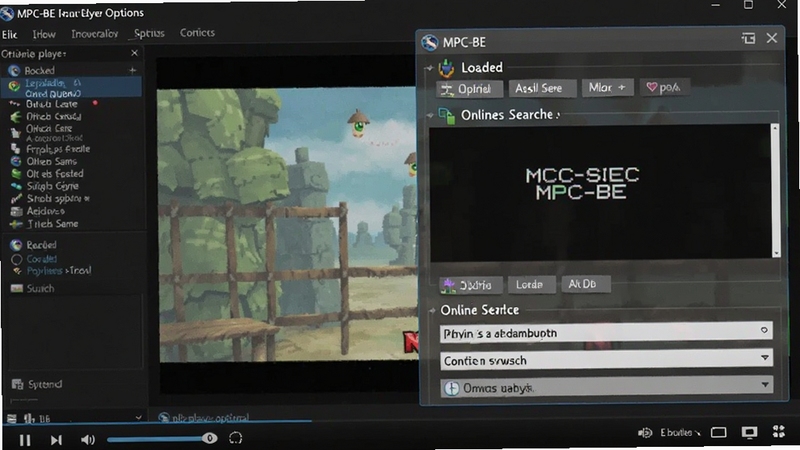Click the Ofiuca Core item icon
The image size is (800, 450).
[16, 133]
